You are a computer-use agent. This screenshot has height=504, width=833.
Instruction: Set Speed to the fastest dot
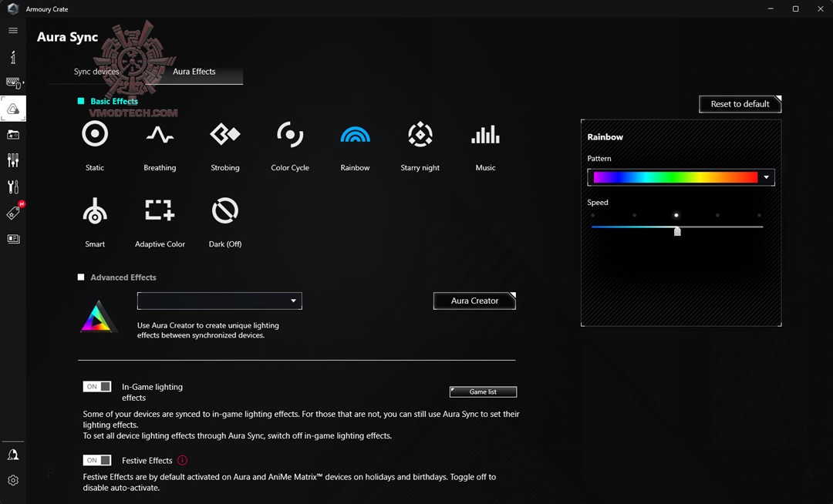pyautogui.click(x=759, y=215)
